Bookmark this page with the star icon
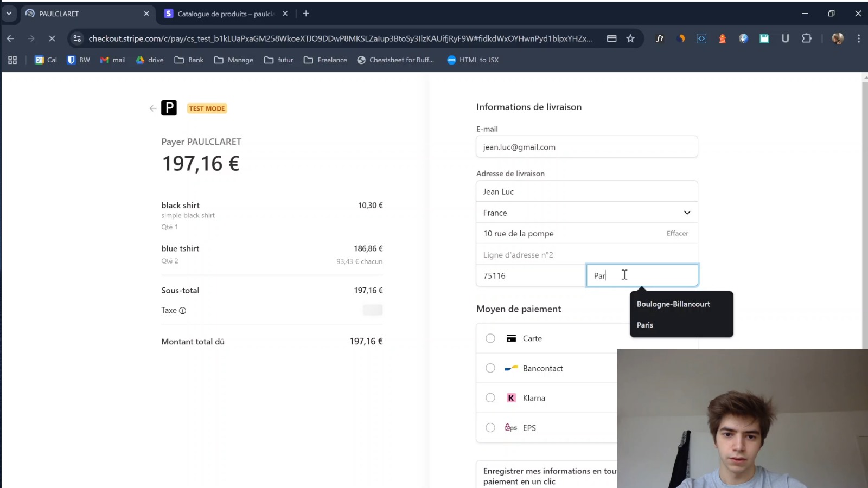This screenshot has height=488, width=868. pos(630,38)
